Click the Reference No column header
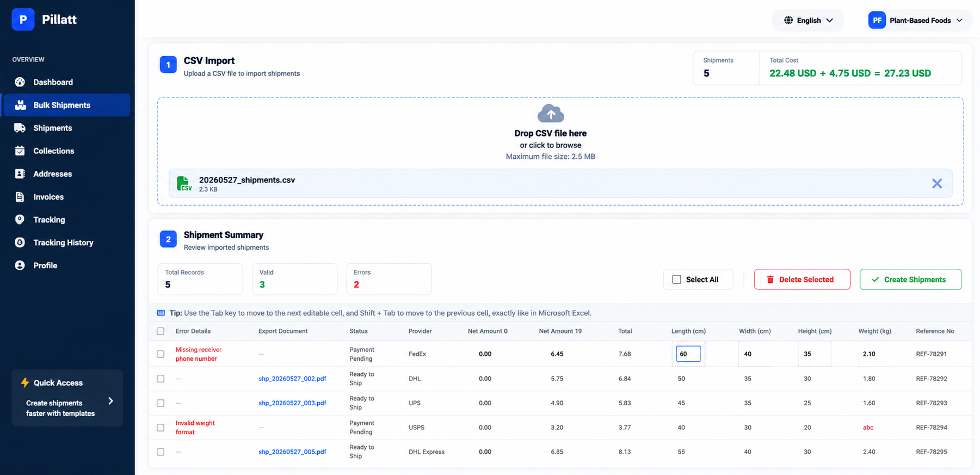Screen dimensions: 980x475 (x=935, y=331)
